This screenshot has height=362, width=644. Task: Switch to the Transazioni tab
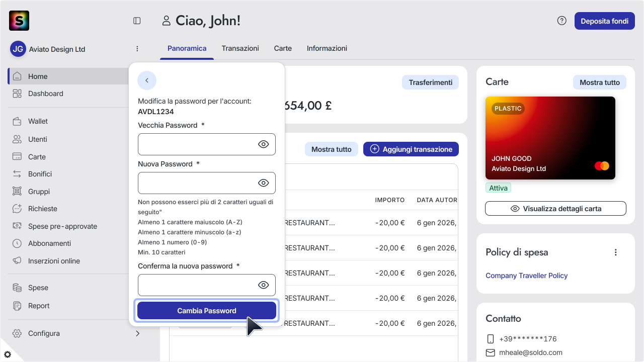(x=240, y=49)
